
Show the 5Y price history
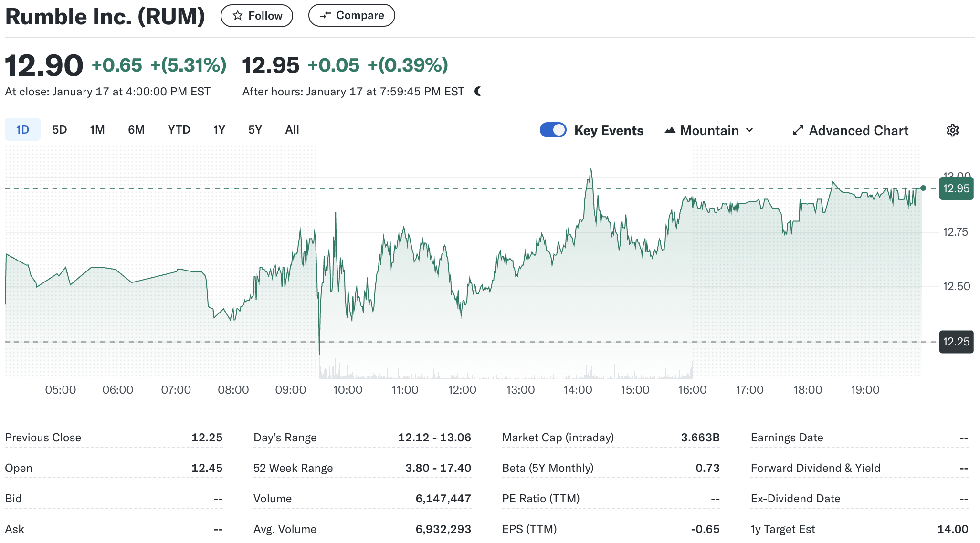(x=255, y=130)
